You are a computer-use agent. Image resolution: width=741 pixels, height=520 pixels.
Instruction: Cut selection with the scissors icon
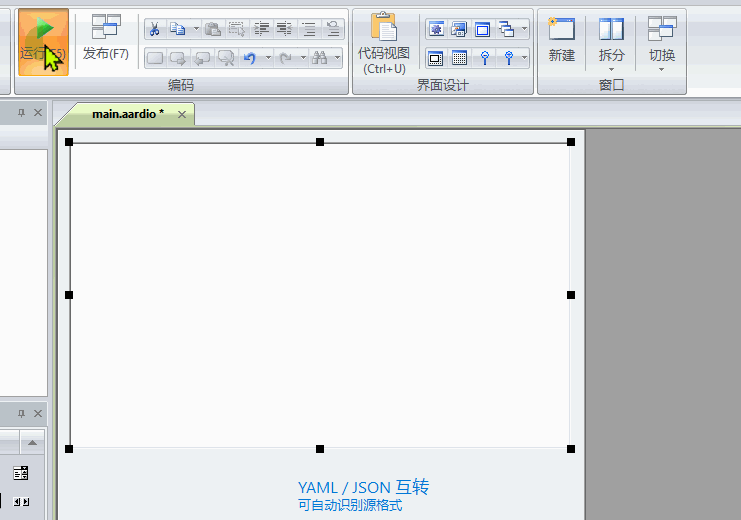click(155, 29)
